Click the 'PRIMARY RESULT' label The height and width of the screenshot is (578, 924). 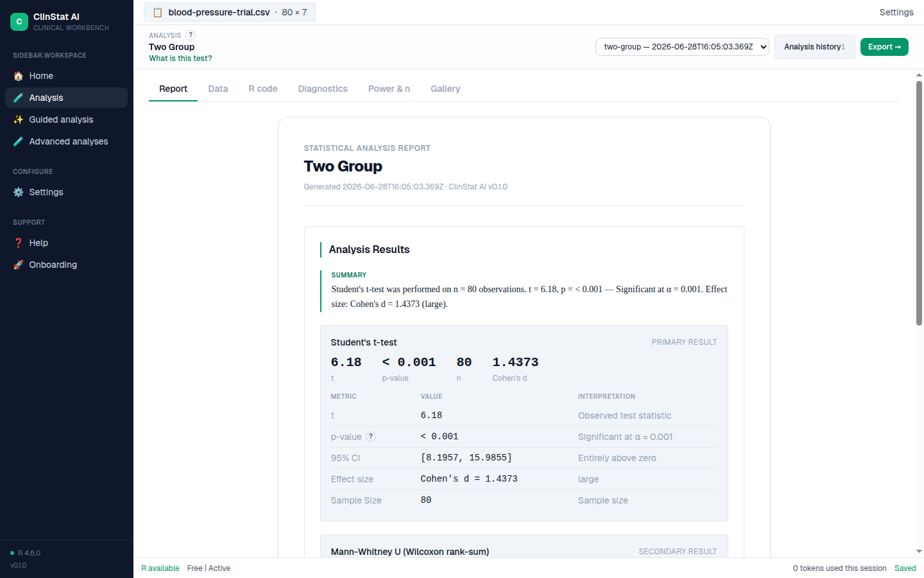click(684, 342)
